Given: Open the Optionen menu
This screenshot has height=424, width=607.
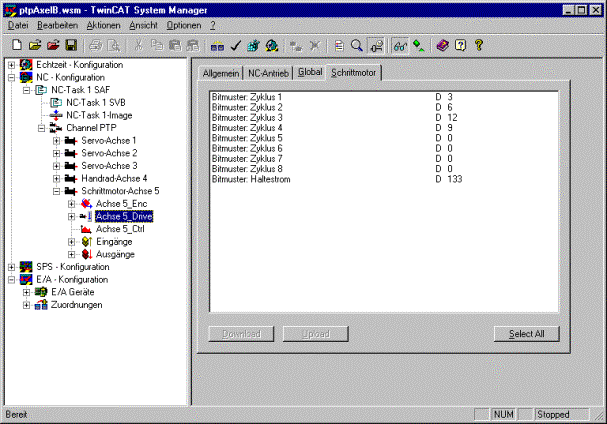Looking at the screenshot, I should (184, 26).
